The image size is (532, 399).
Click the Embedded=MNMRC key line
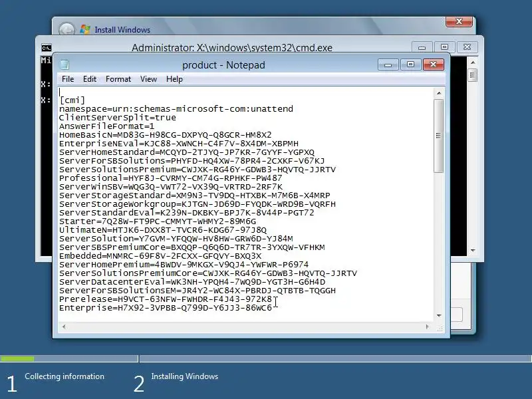(x=160, y=256)
